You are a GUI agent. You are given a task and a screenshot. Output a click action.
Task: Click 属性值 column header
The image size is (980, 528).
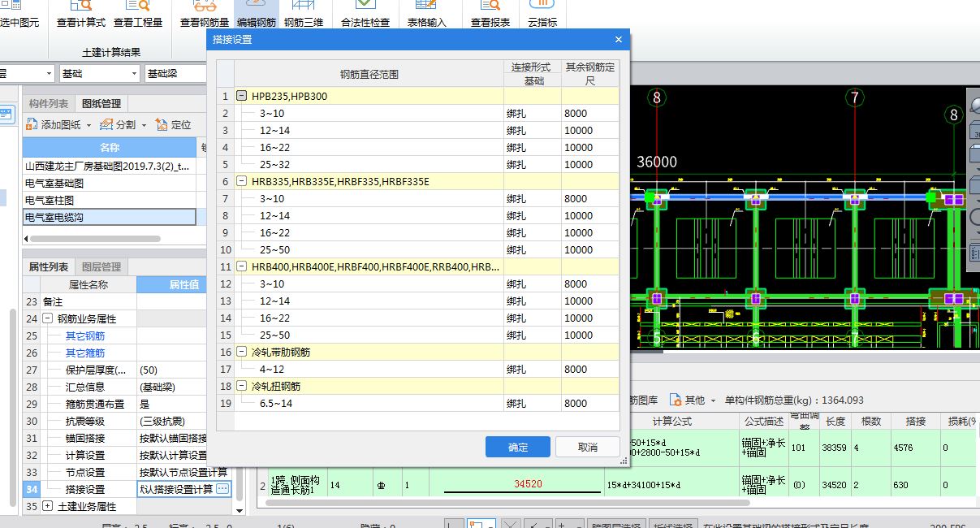tap(183, 284)
